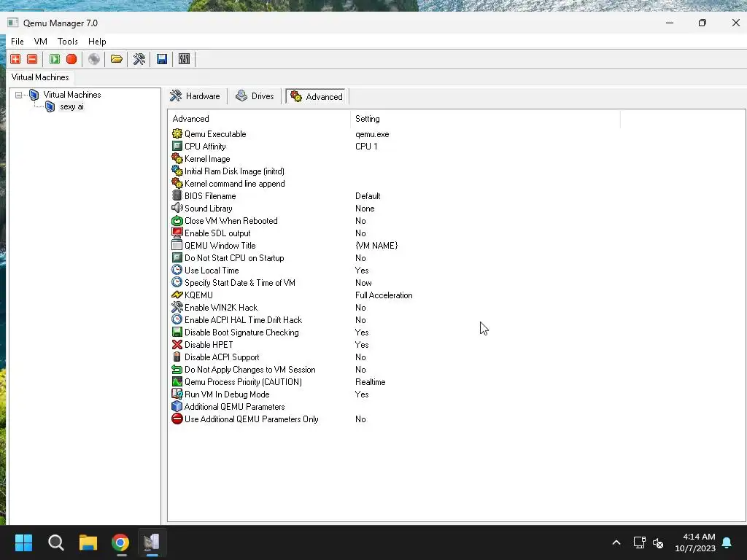Image resolution: width=747 pixels, height=560 pixels.
Task: Stop the VM with the red circle icon
Action: (x=71, y=59)
